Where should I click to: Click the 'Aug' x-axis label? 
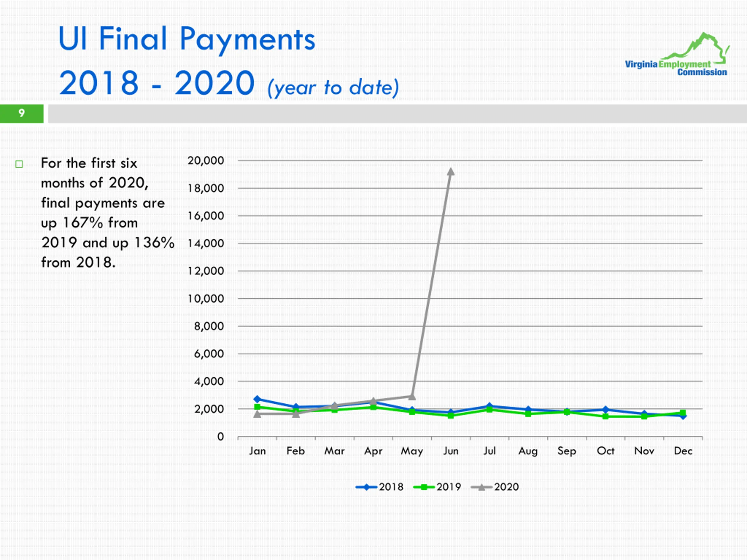coord(528,452)
